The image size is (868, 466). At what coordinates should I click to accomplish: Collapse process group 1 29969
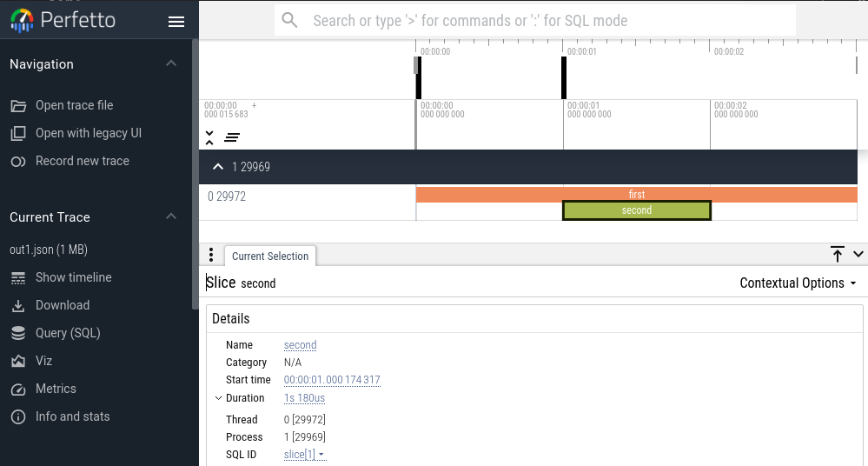218,167
